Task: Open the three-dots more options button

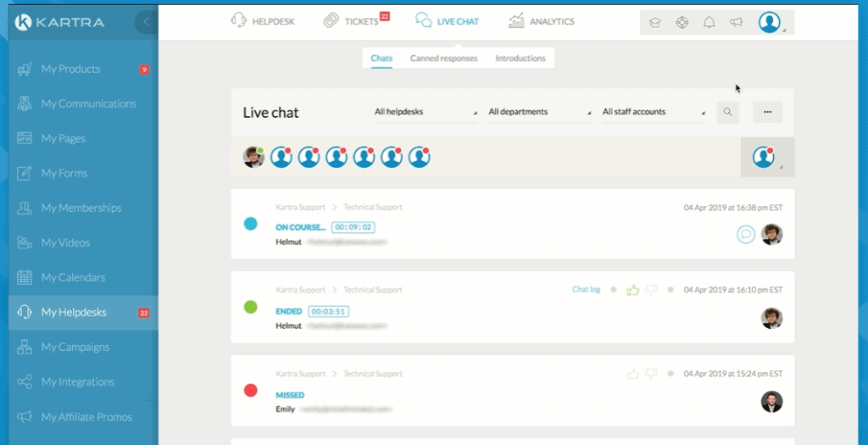Action: tap(767, 112)
